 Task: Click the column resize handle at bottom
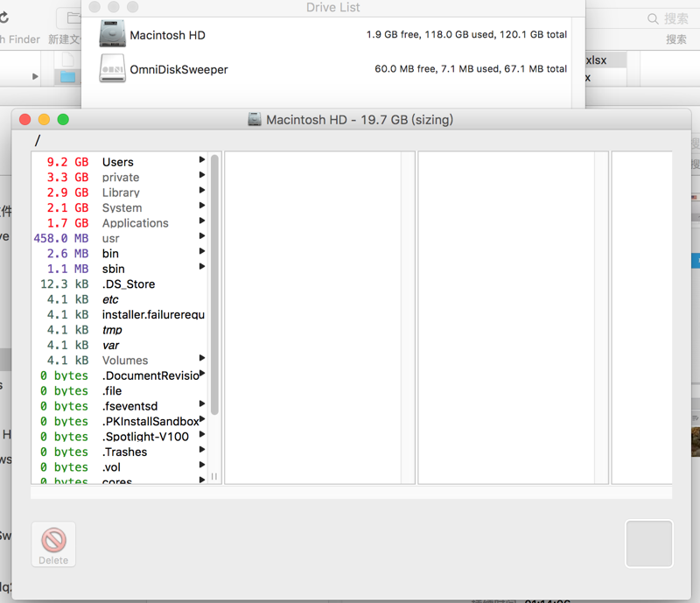pyautogui.click(x=214, y=477)
